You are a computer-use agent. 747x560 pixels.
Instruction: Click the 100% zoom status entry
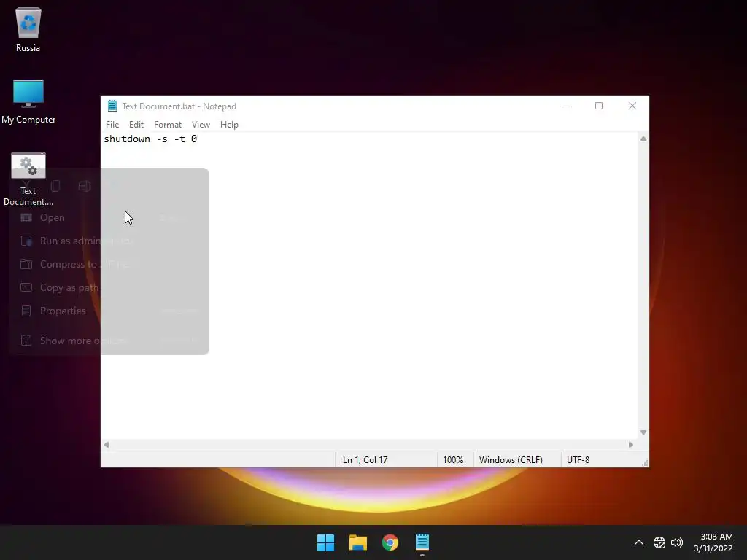click(453, 460)
